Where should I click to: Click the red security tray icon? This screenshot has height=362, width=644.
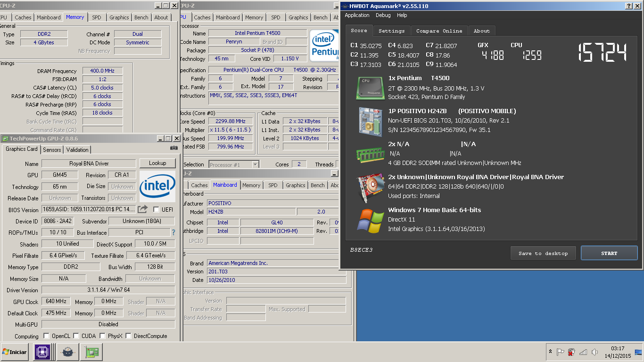tap(572, 352)
